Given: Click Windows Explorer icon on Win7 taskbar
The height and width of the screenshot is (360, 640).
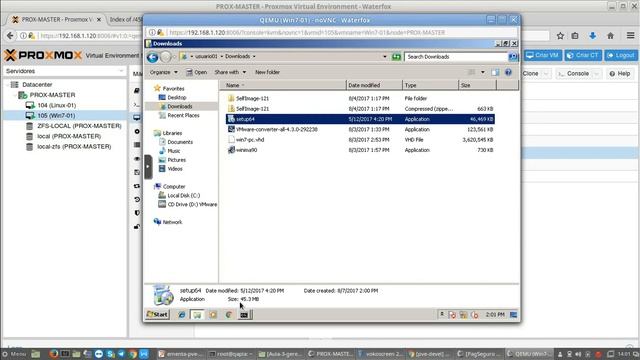Looking at the screenshot, I should (x=197, y=315).
